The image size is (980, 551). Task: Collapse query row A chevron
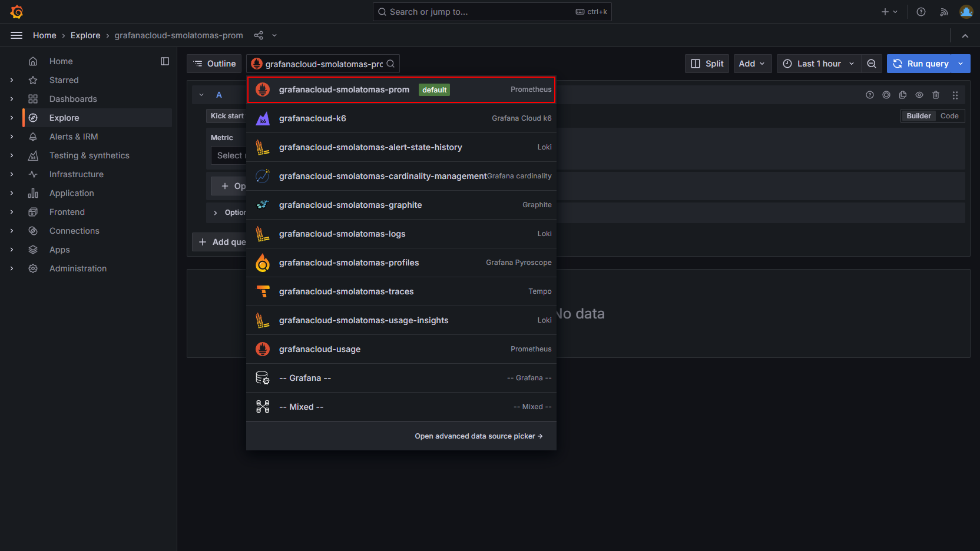[201, 95]
